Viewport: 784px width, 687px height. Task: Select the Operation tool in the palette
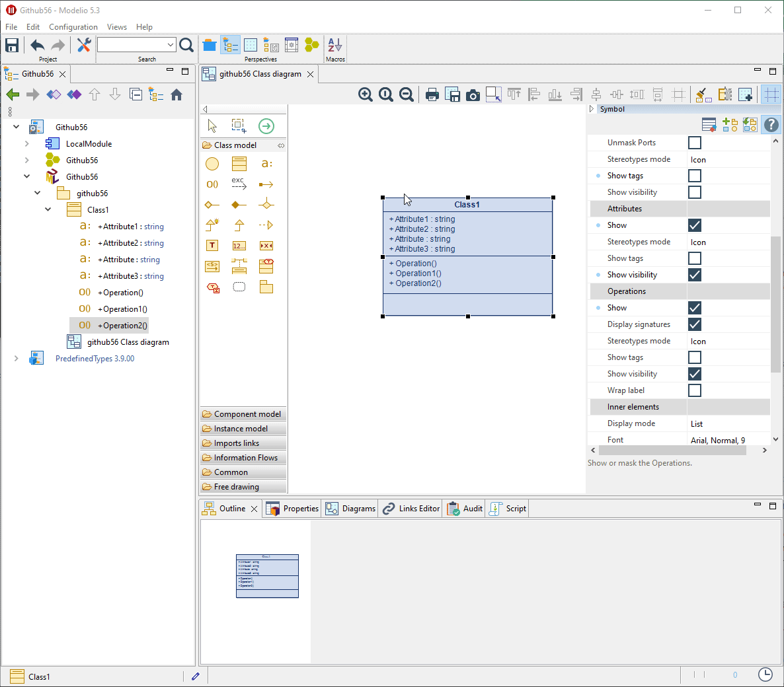[x=212, y=184]
